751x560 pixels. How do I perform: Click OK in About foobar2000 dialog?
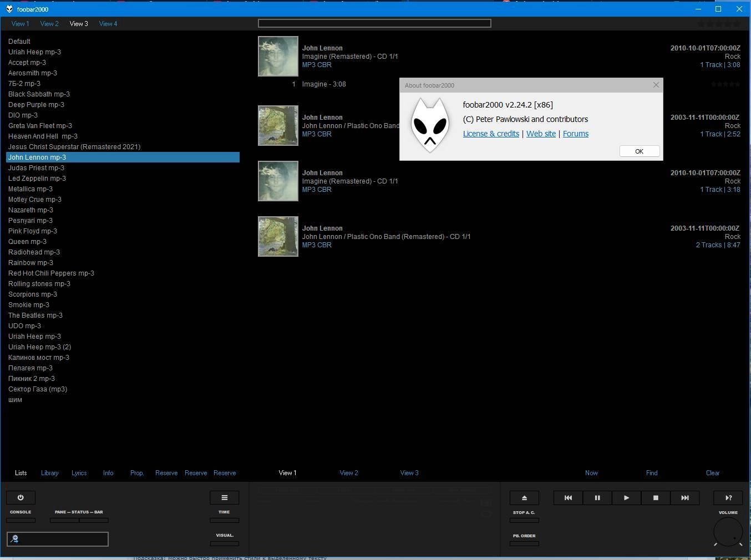tap(640, 151)
